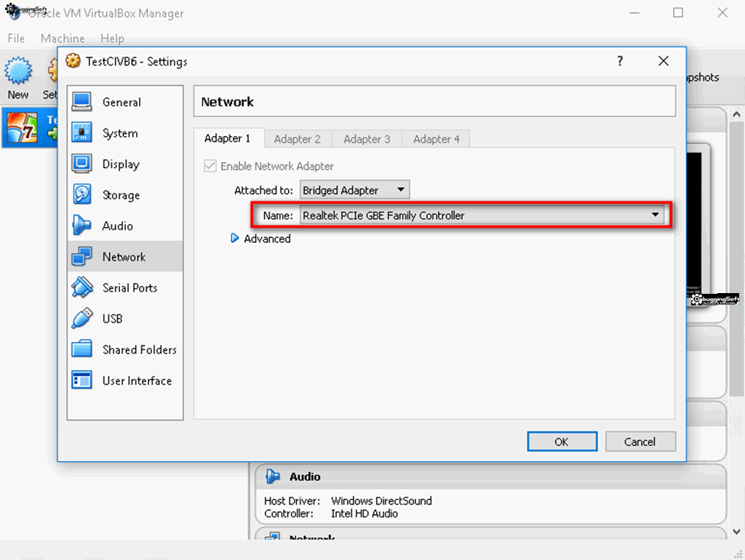745x560 pixels.
Task: Click the Audio section speaker icon in Manager
Action: point(273,476)
